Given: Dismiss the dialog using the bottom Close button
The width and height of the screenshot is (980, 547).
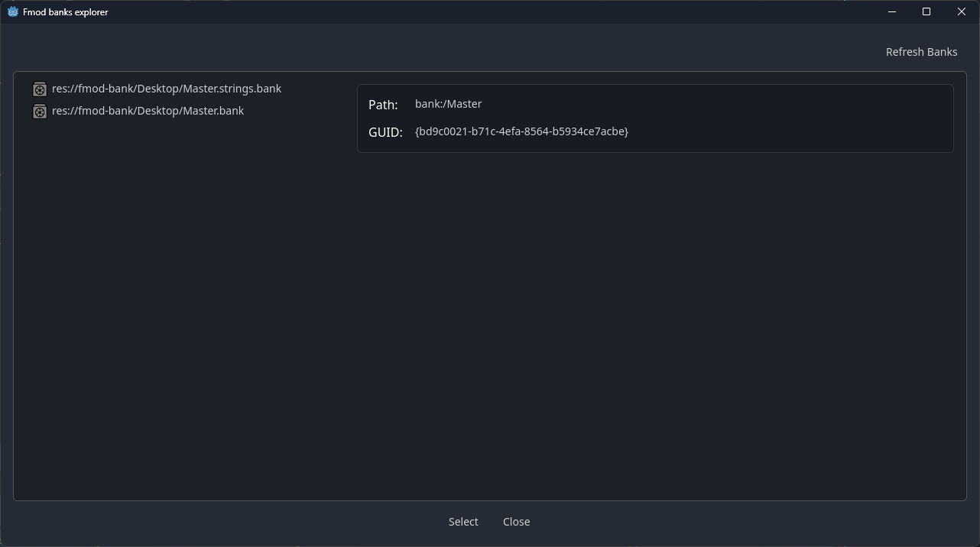Looking at the screenshot, I should (516, 522).
